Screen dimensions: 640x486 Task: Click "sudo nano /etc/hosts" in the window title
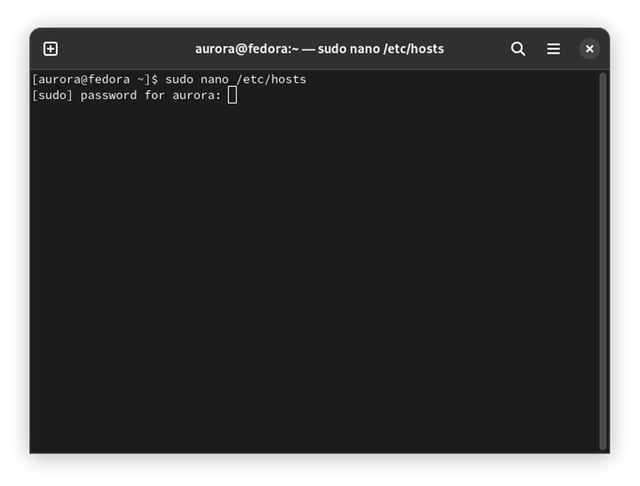(381, 48)
